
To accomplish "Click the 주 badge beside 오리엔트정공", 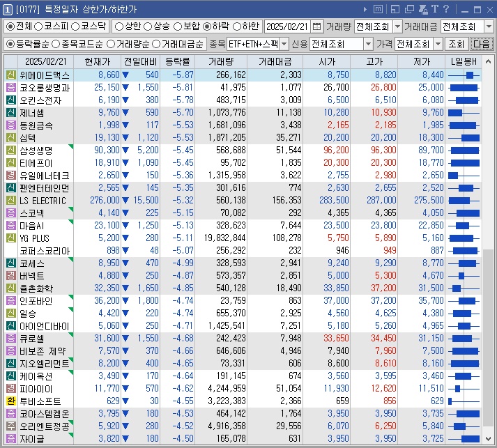I will [10, 426].
